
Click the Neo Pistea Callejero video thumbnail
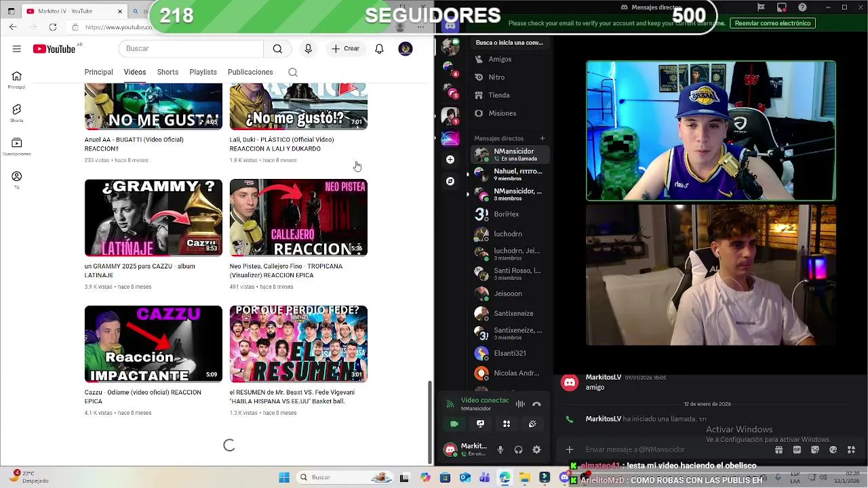(x=298, y=218)
